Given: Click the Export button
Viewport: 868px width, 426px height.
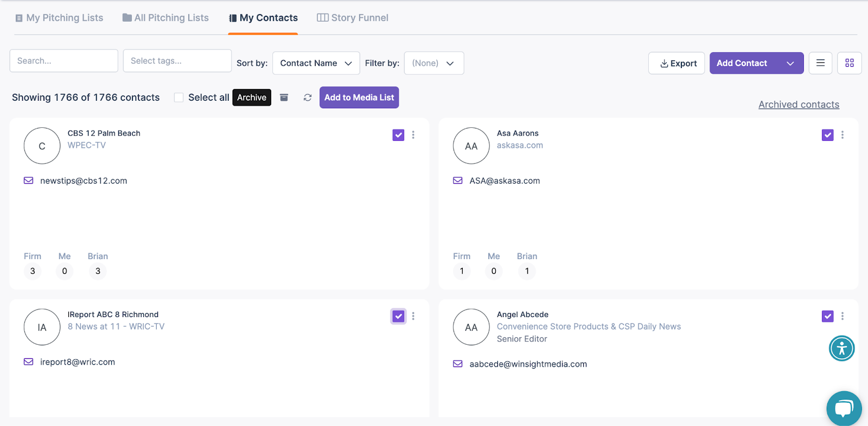Looking at the screenshot, I should coord(676,63).
